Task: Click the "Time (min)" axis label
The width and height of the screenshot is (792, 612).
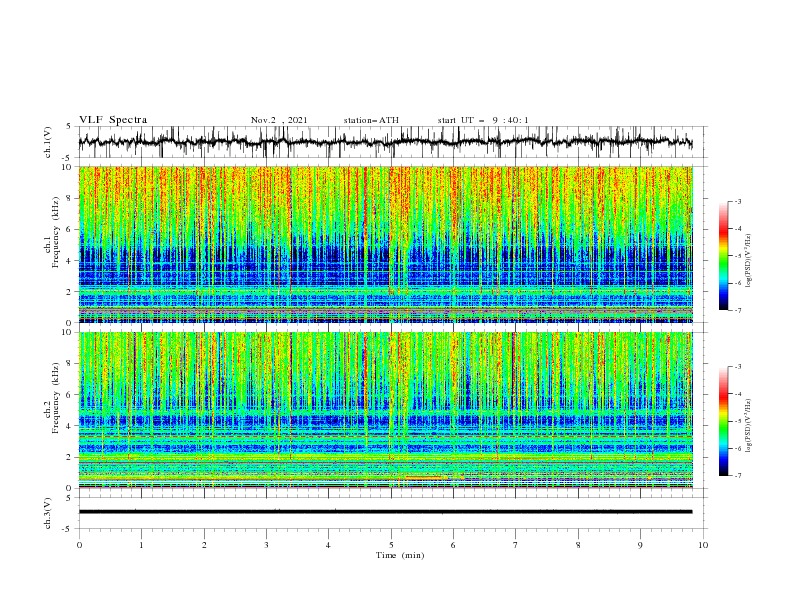Action: [x=400, y=555]
